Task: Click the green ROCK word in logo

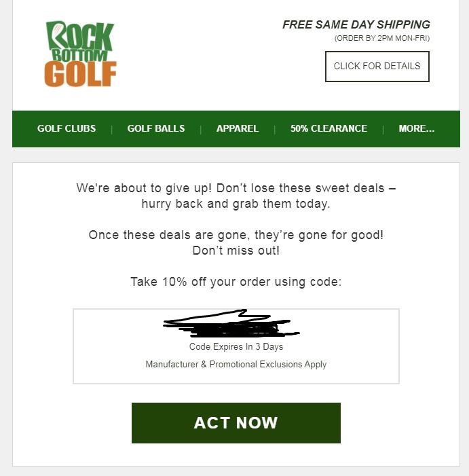Action: point(80,33)
